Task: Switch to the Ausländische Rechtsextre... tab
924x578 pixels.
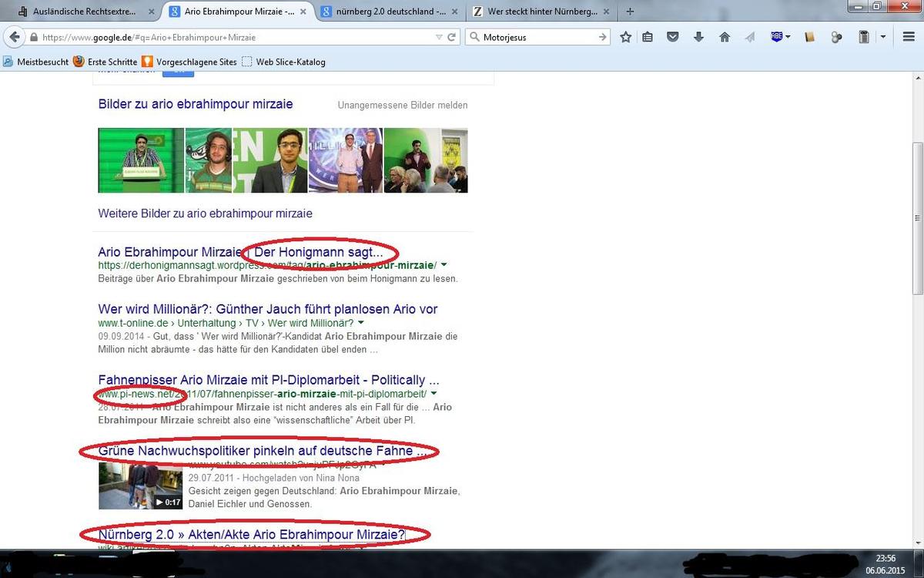Action: (83, 12)
